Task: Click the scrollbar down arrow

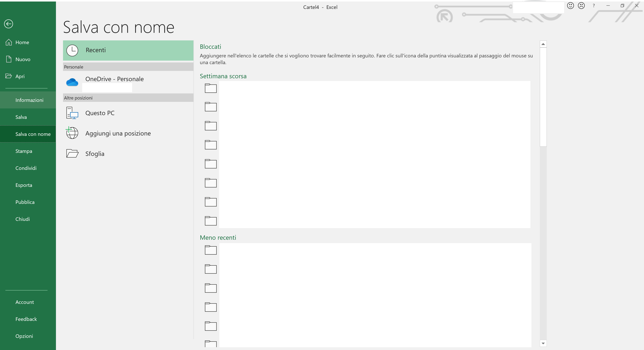Action: click(x=543, y=343)
